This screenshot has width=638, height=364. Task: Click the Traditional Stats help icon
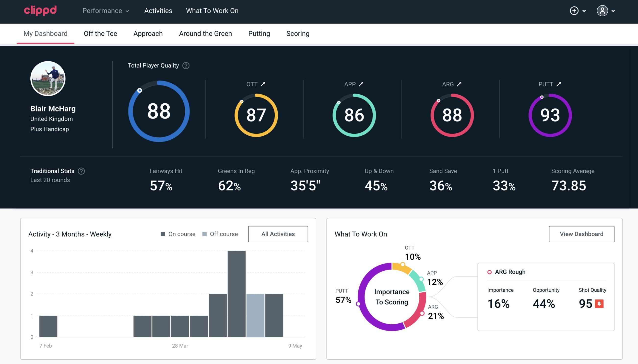81,171
